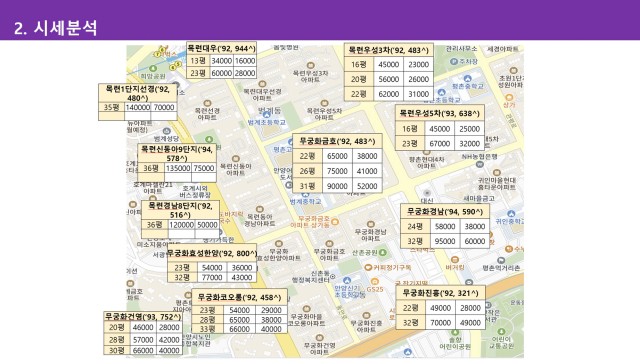Viewport: 640px width, 364px height.
Task: Click the 무궁화마을 코오롱아파트 map marker
Action: pyautogui.click(x=307, y=309)
